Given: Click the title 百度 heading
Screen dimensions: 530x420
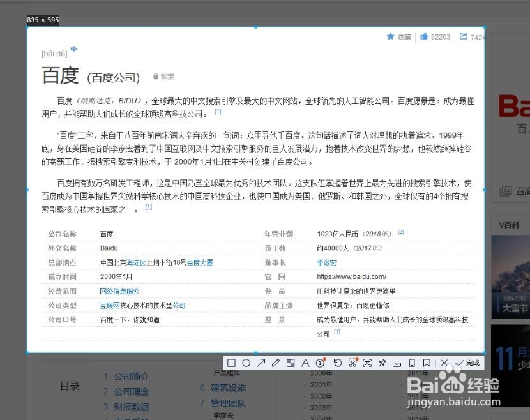Looking at the screenshot, I should [61, 75].
